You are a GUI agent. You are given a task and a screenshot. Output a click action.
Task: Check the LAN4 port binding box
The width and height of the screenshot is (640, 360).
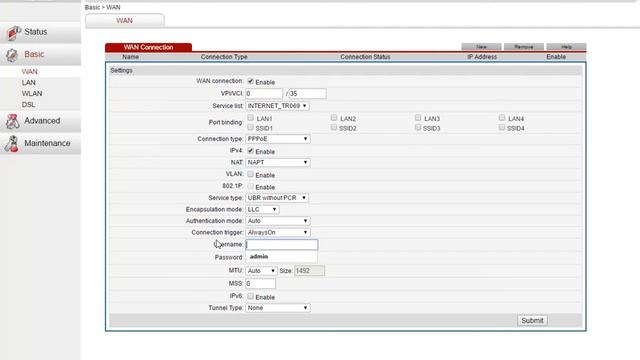click(x=502, y=118)
